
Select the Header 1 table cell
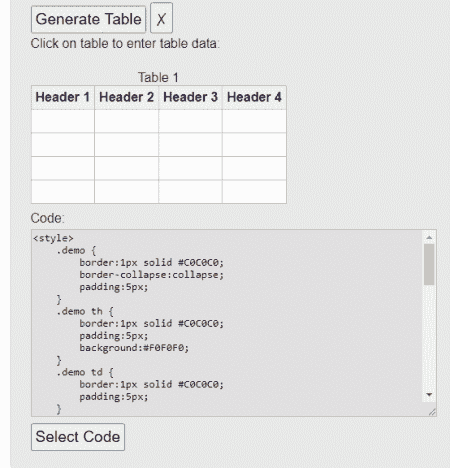coord(63,97)
